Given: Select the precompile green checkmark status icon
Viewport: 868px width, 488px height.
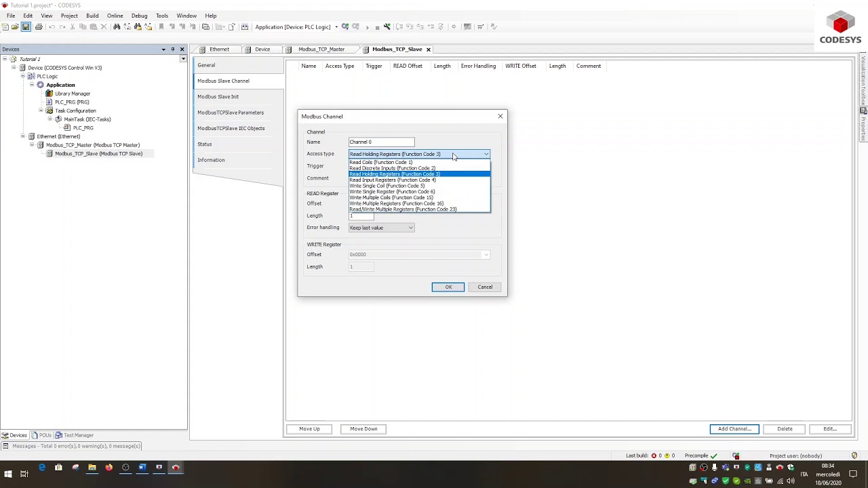Looking at the screenshot, I should click(x=713, y=455).
